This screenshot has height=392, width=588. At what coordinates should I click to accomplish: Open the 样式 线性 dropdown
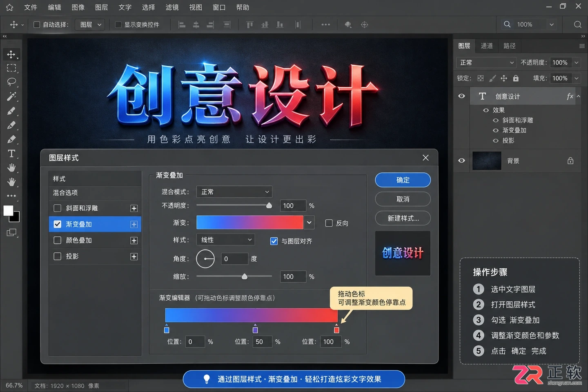[225, 240]
